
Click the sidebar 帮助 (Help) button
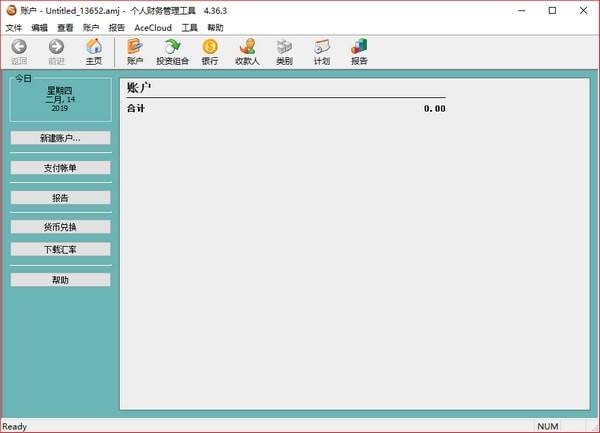(60, 280)
